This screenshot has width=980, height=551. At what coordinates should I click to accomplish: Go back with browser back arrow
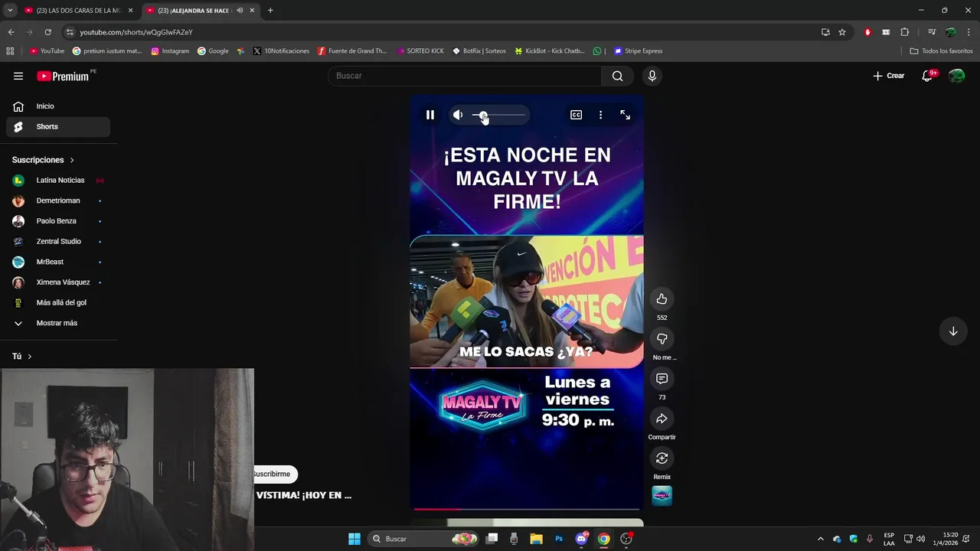coord(11,32)
